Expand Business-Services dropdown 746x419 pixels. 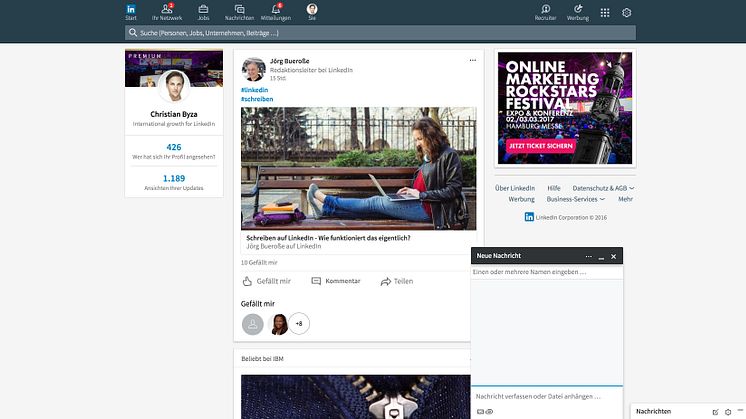576,199
